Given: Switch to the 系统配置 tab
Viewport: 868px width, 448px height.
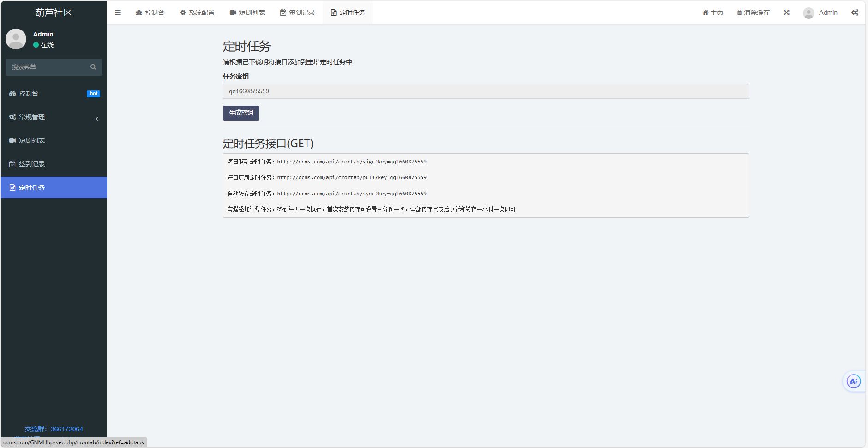Looking at the screenshot, I should 197,12.
